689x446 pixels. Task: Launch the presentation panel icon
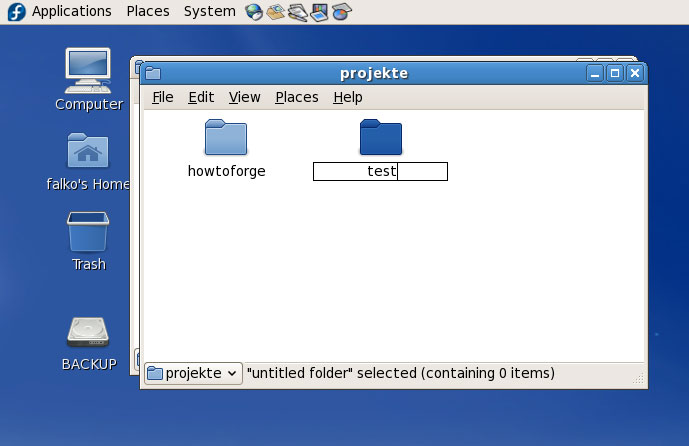click(x=319, y=12)
